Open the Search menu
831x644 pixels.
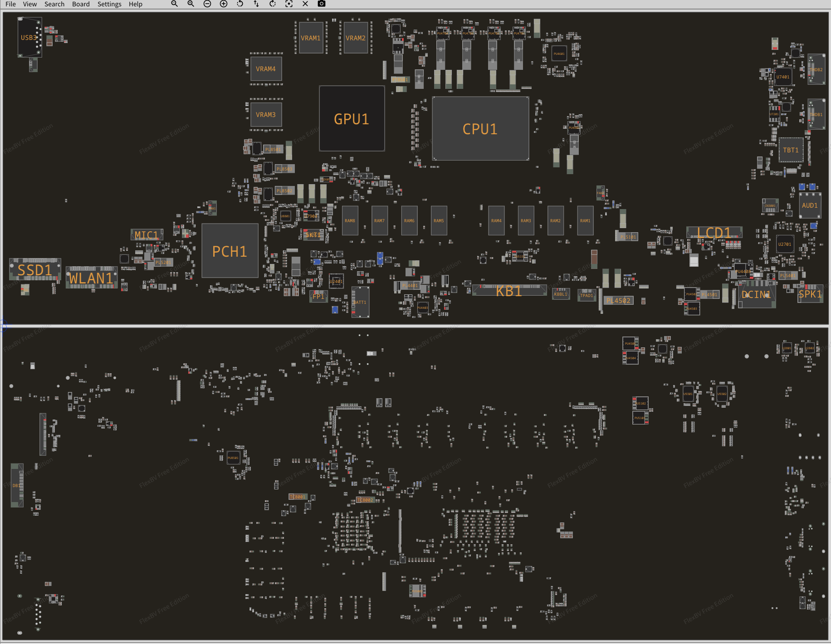[x=54, y=4]
